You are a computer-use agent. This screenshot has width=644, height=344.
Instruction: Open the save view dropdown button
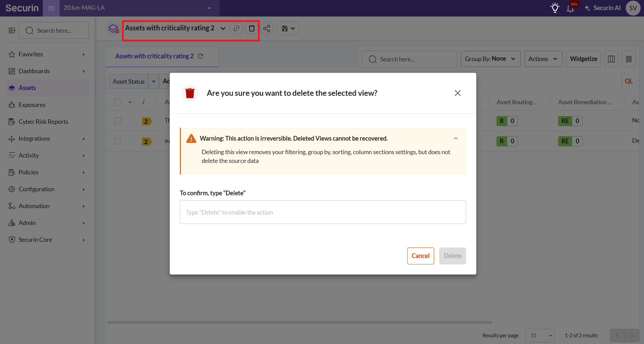[x=288, y=28]
